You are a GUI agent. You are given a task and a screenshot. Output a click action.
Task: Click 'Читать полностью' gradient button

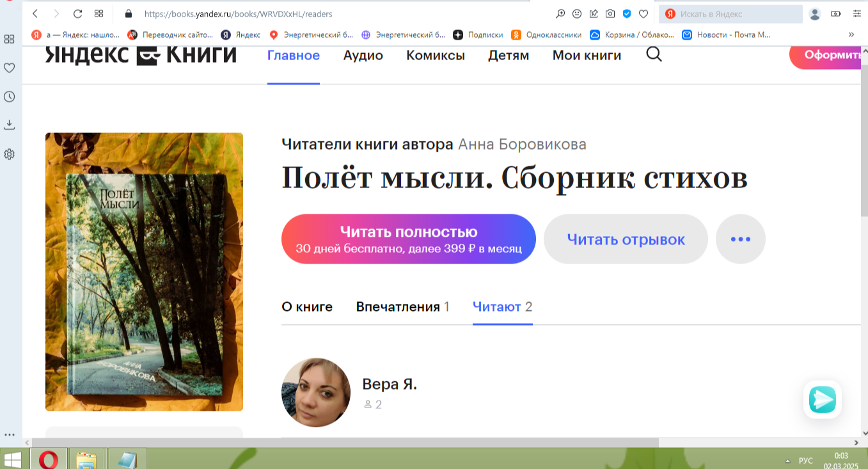(x=409, y=239)
